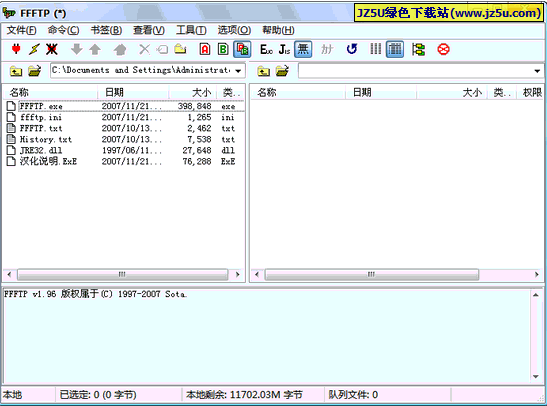Click the New Folder toolbar icon
The width and height of the screenshot is (547, 406).
pyautogui.click(x=180, y=49)
